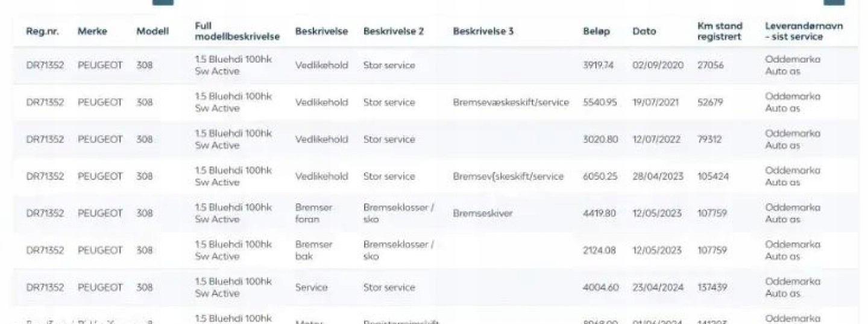868x324 pixels.
Task: Click the amount 6050.25 cell
Action: pyautogui.click(x=600, y=177)
